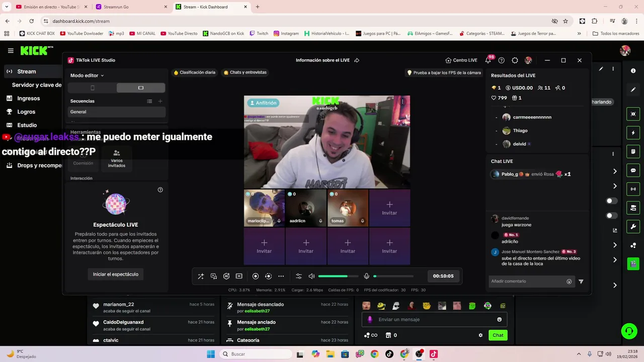Open TikTok notifications bell with 98 badge

point(489,60)
